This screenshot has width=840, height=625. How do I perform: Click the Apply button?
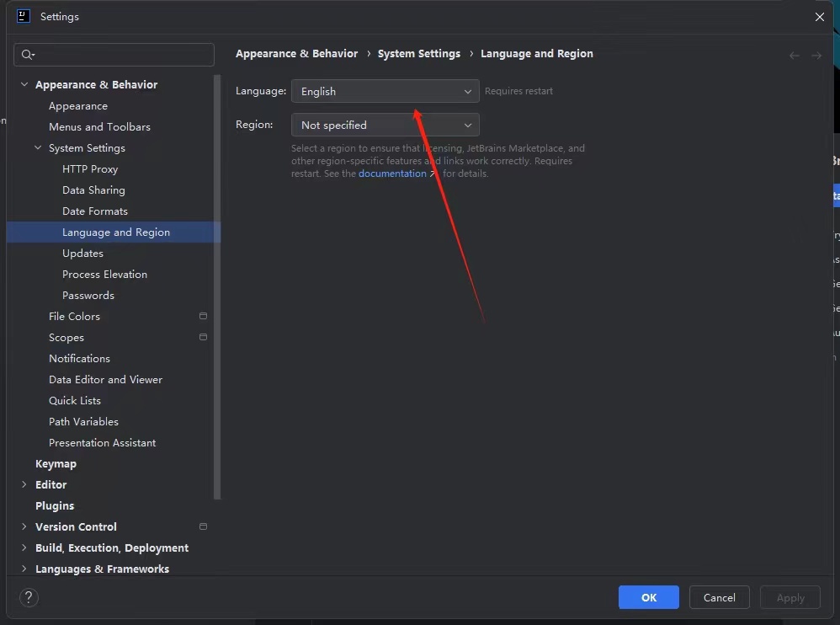[x=790, y=597]
